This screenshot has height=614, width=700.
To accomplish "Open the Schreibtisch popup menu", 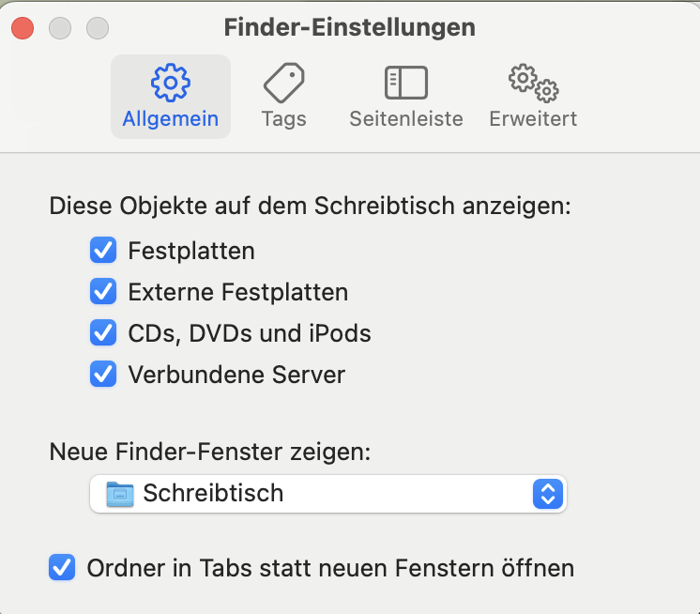I will tap(327, 493).
